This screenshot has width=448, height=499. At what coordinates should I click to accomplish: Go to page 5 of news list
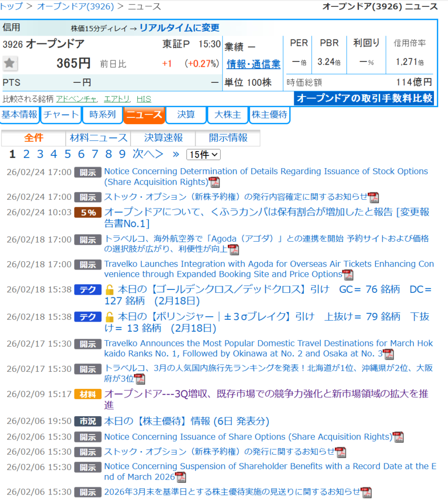[68, 154]
